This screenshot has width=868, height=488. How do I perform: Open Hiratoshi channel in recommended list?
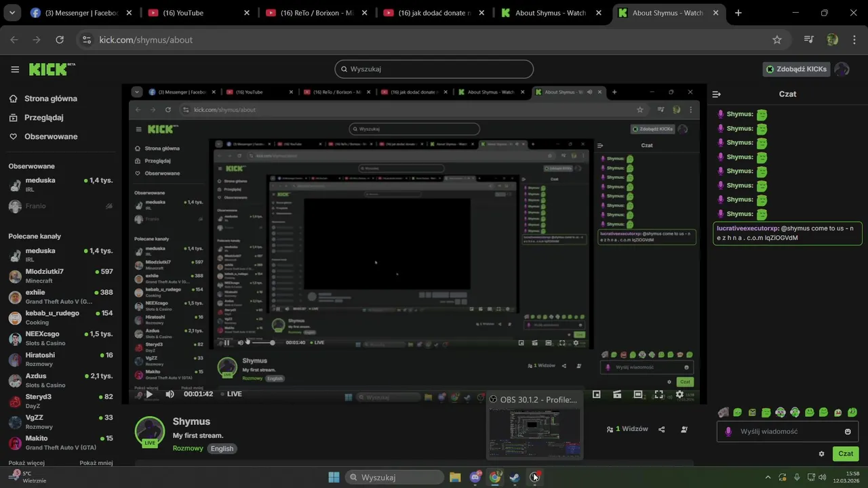click(60, 359)
